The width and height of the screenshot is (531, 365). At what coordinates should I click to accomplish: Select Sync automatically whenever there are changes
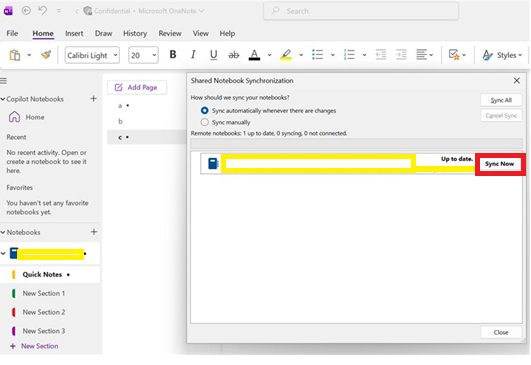coord(205,111)
